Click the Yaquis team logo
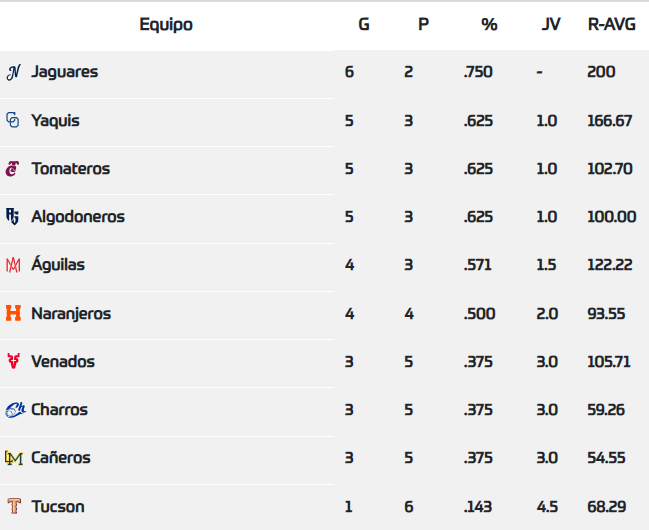 pyautogui.click(x=13, y=120)
